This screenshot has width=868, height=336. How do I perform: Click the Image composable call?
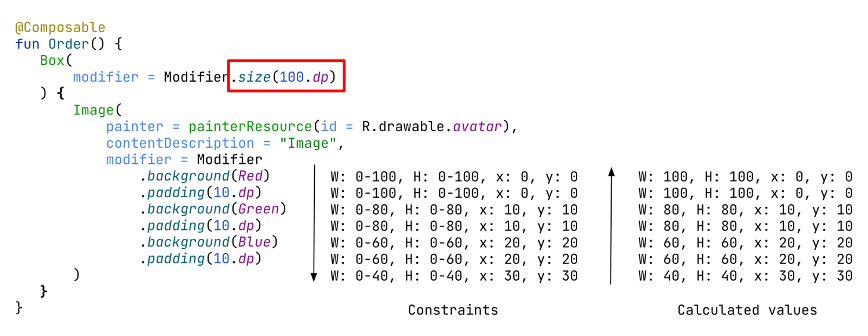point(94,110)
